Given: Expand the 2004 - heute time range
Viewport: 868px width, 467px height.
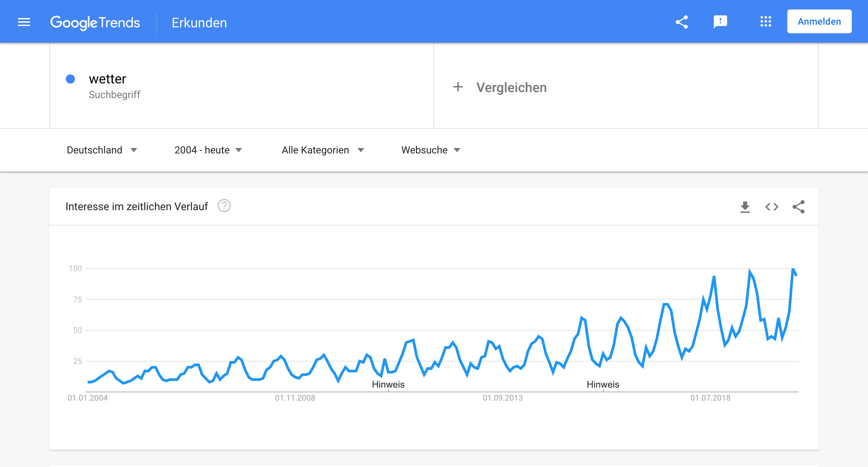Looking at the screenshot, I should pos(208,150).
